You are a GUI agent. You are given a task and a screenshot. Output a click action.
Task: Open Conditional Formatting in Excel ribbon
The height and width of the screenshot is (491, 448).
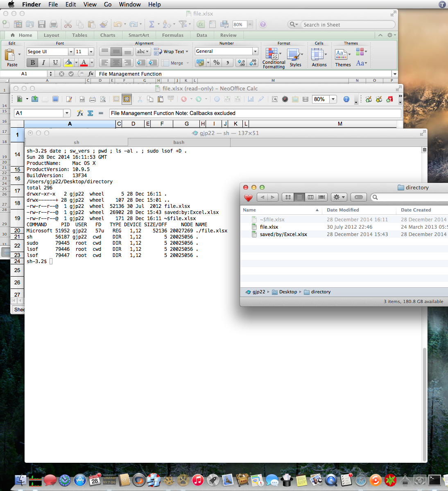pos(273,58)
